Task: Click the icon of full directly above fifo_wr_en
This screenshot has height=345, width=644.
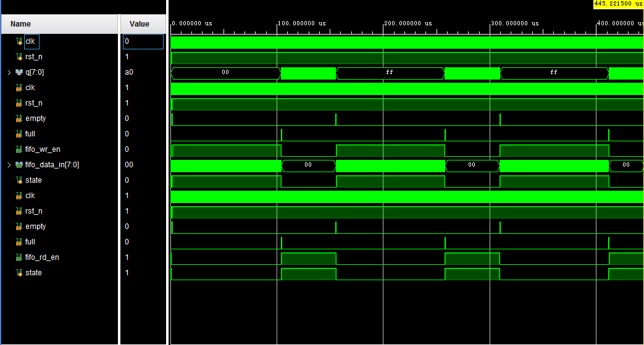Action: pos(19,134)
